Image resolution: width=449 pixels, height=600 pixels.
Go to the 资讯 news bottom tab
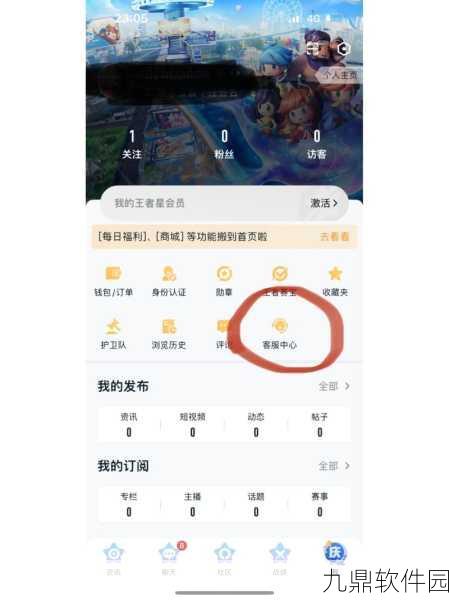(x=114, y=558)
